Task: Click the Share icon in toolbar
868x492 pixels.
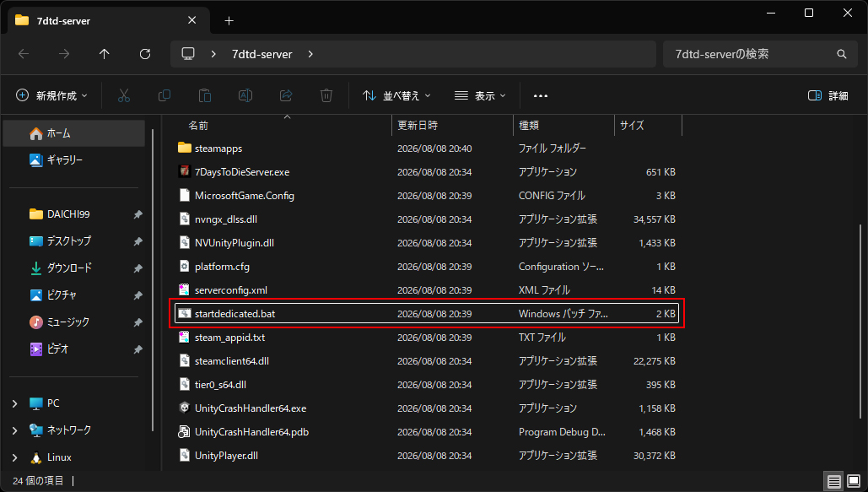Action: pyautogui.click(x=286, y=96)
